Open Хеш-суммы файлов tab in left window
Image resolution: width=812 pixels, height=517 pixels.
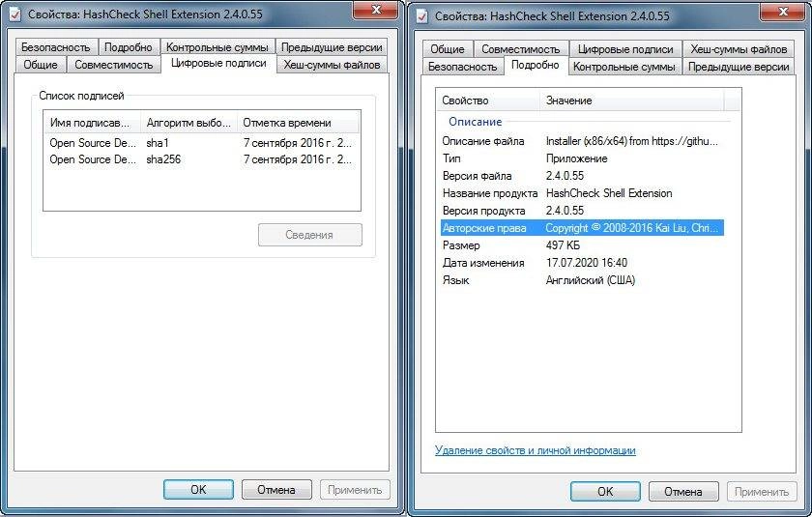tap(332, 65)
